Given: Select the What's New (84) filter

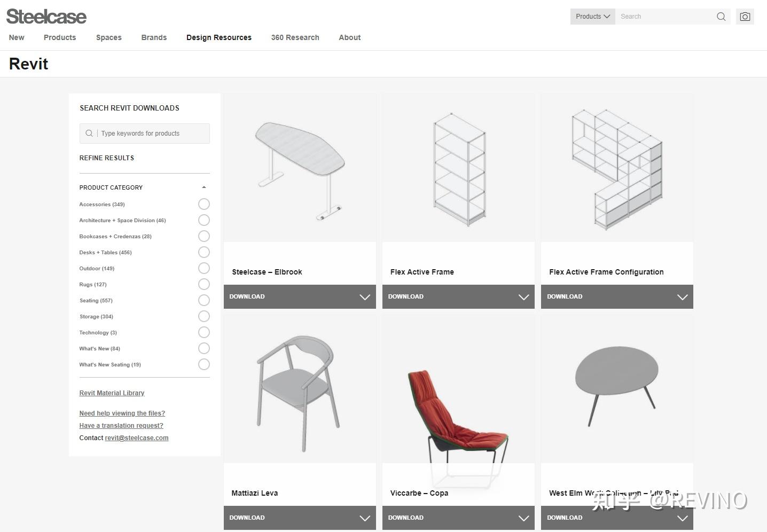Looking at the screenshot, I should coord(204,348).
